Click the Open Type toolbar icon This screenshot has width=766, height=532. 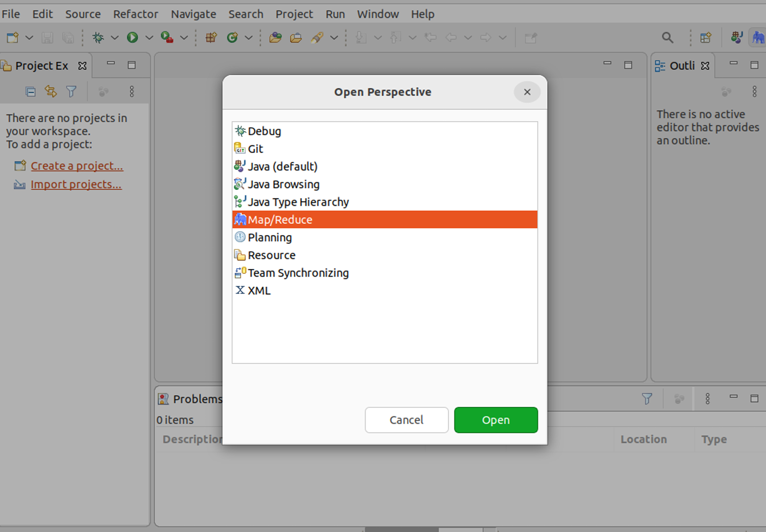pyautogui.click(x=275, y=38)
